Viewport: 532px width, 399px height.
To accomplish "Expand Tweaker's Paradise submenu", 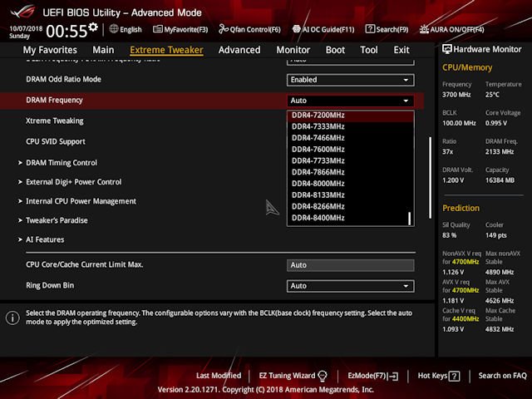I will 57,220.
